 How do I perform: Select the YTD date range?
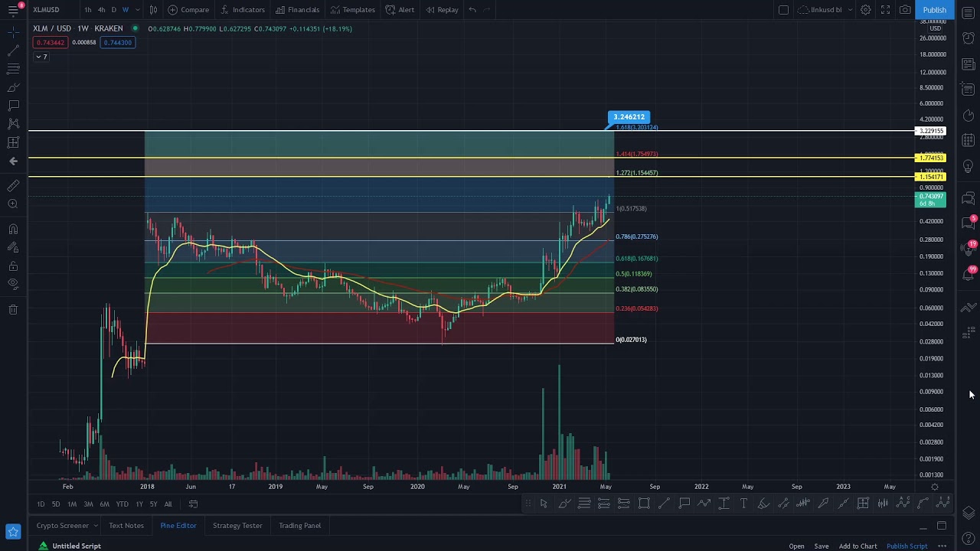point(122,504)
